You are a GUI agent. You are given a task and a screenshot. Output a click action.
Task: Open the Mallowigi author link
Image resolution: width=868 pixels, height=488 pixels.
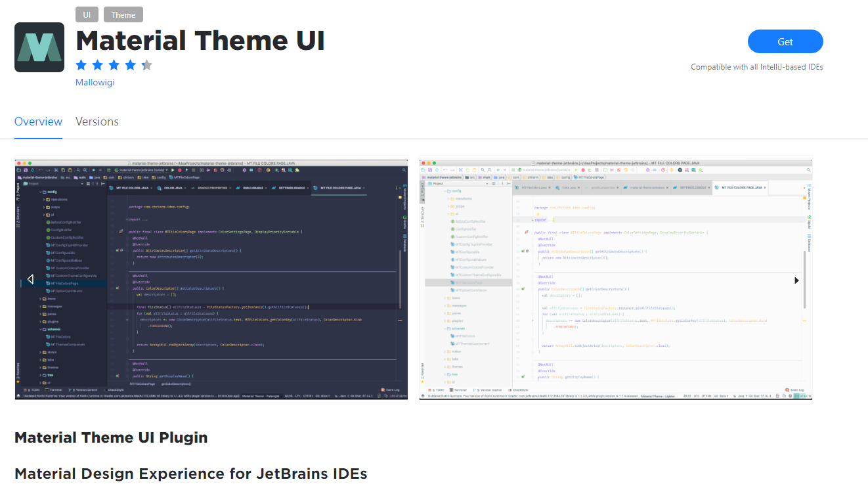coord(95,82)
